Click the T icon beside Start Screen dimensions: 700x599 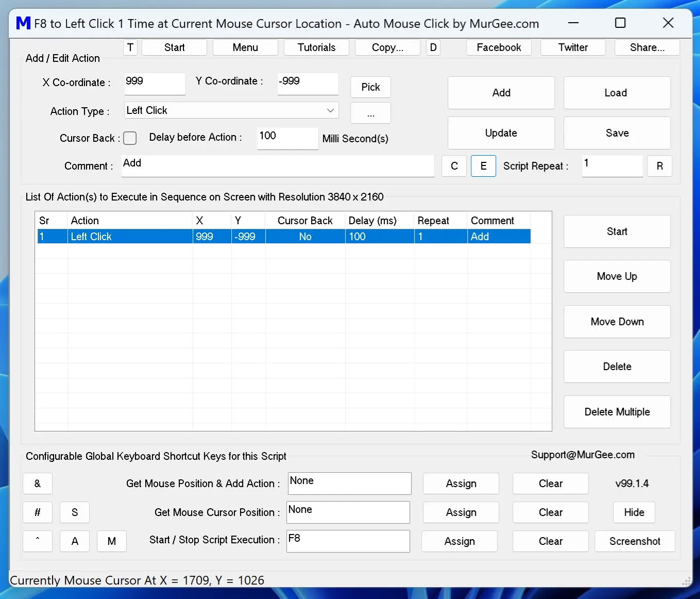130,47
